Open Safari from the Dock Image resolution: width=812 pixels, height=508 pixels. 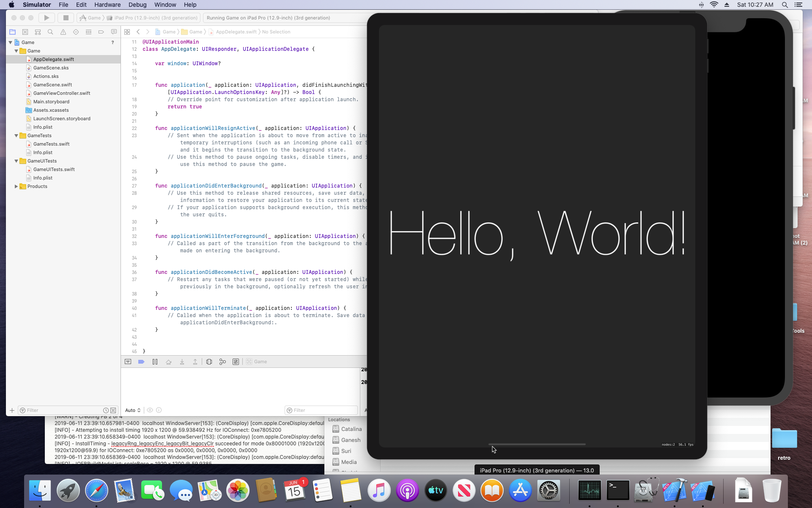(x=96, y=491)
